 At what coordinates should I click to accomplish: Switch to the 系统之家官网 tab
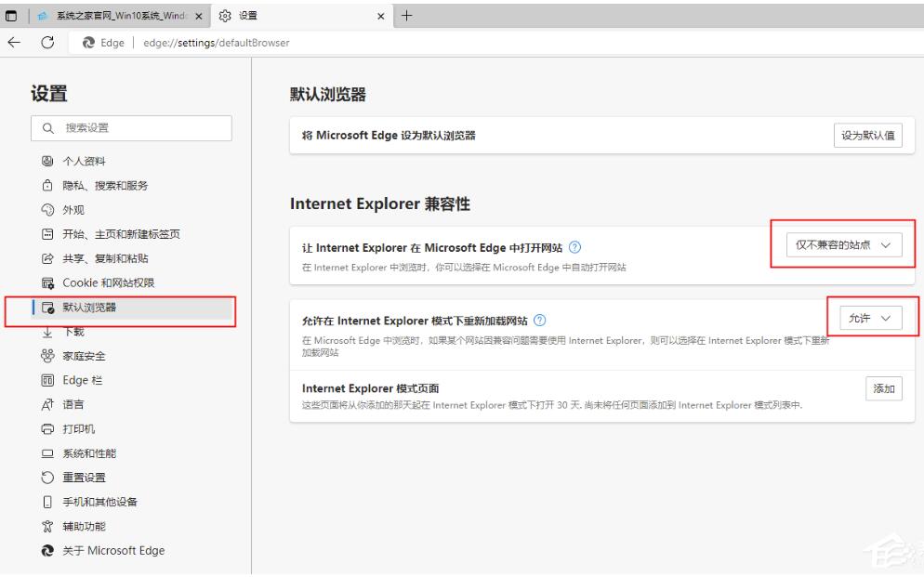point(121,16)
